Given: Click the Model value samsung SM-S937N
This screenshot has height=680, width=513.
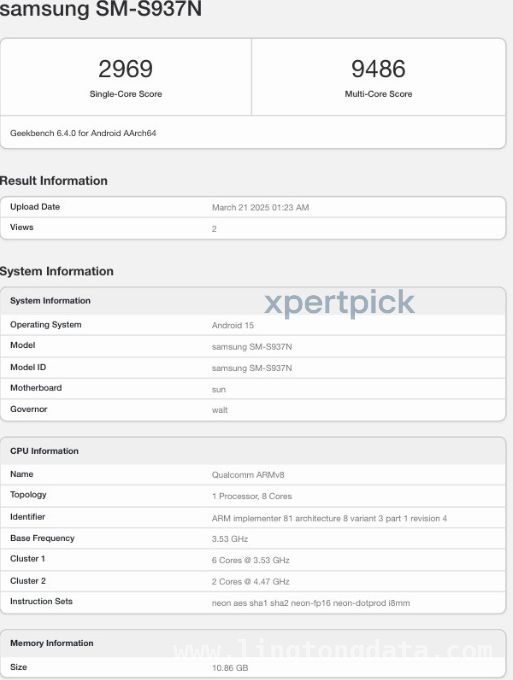Looking at the screenshot, I should click(252, 347).
